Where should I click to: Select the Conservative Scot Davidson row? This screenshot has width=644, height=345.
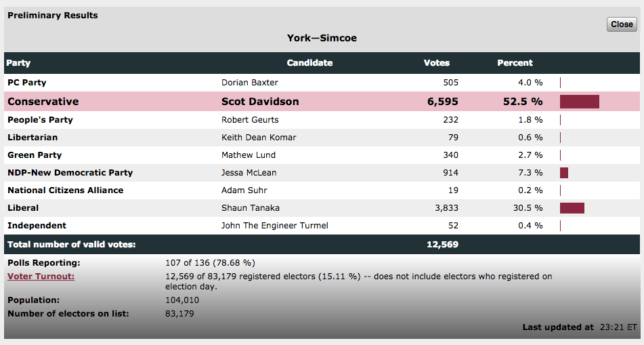coord(322,102)
